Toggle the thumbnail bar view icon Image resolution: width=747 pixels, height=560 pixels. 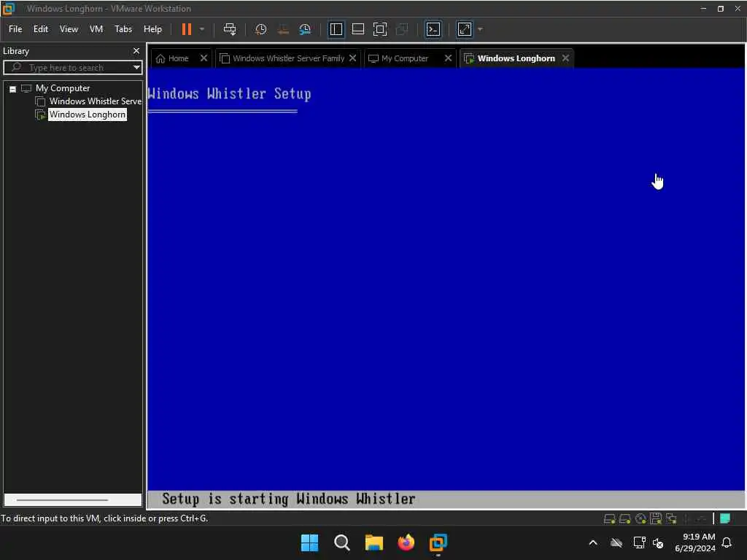pos(357,29)
